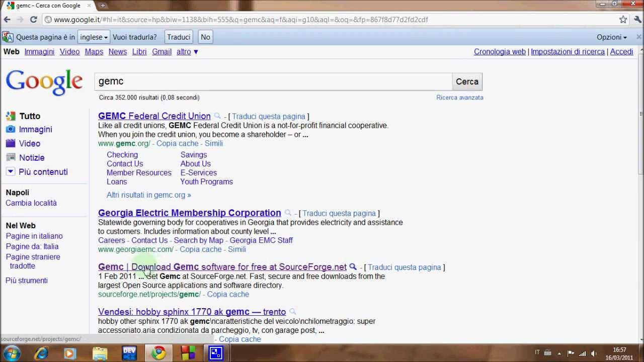Click the translate bar language icon

coord(8,37)
